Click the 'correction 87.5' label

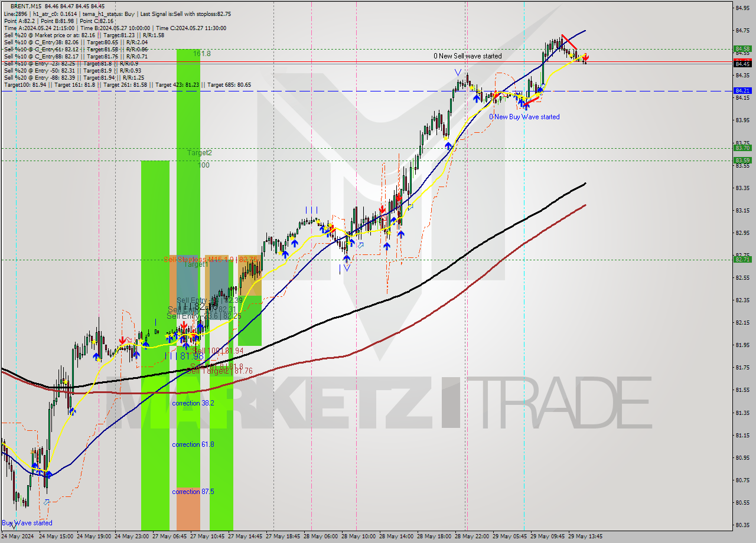[x=193, y=492]
